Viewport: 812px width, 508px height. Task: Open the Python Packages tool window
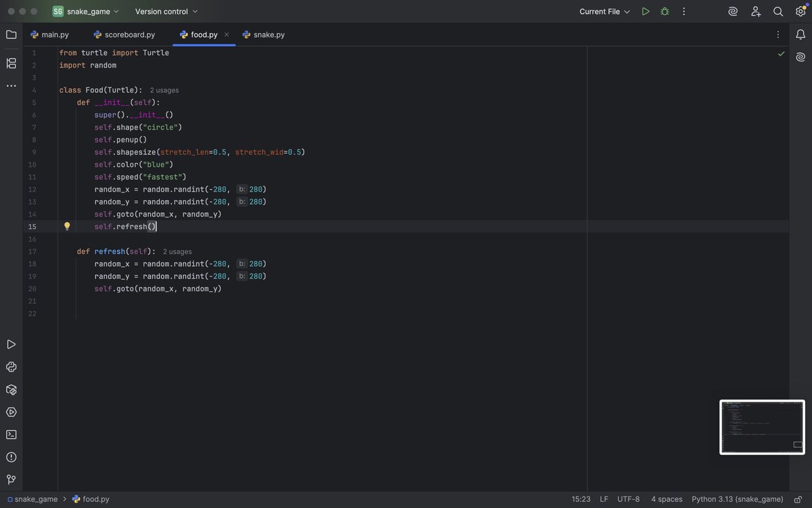coord(11,389)
